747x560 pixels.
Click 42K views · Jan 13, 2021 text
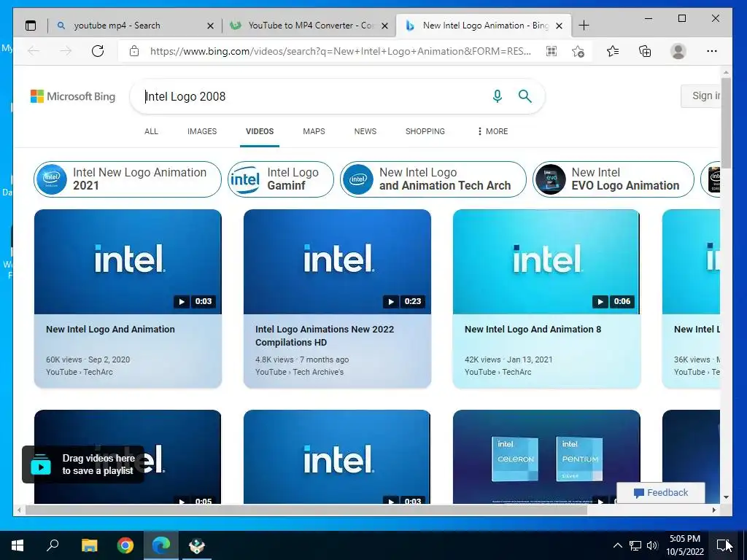[x=508, y=359]
